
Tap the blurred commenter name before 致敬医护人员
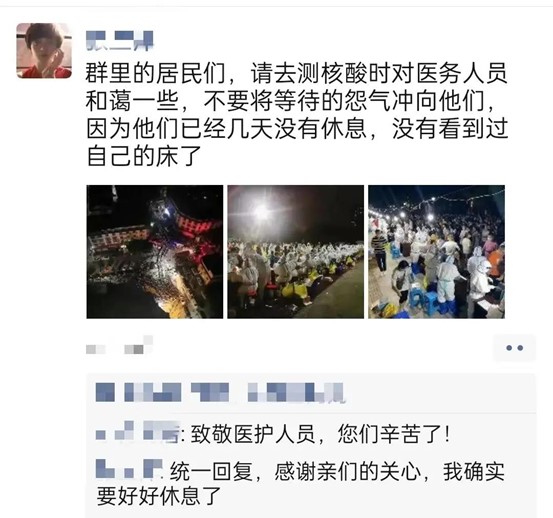click(138, 431)
